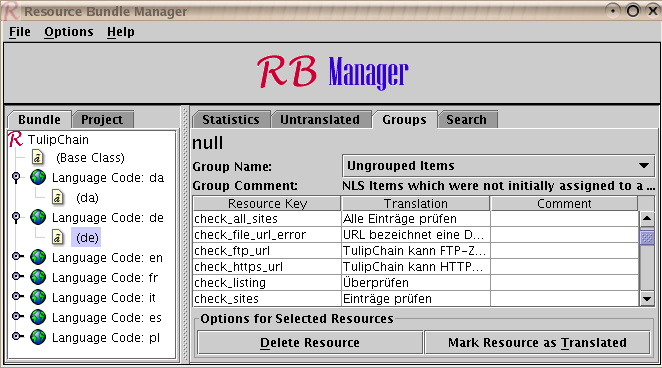Select the (da) tree item
The height and width of the screenshot is (368, 662).
tap(87, 197)
